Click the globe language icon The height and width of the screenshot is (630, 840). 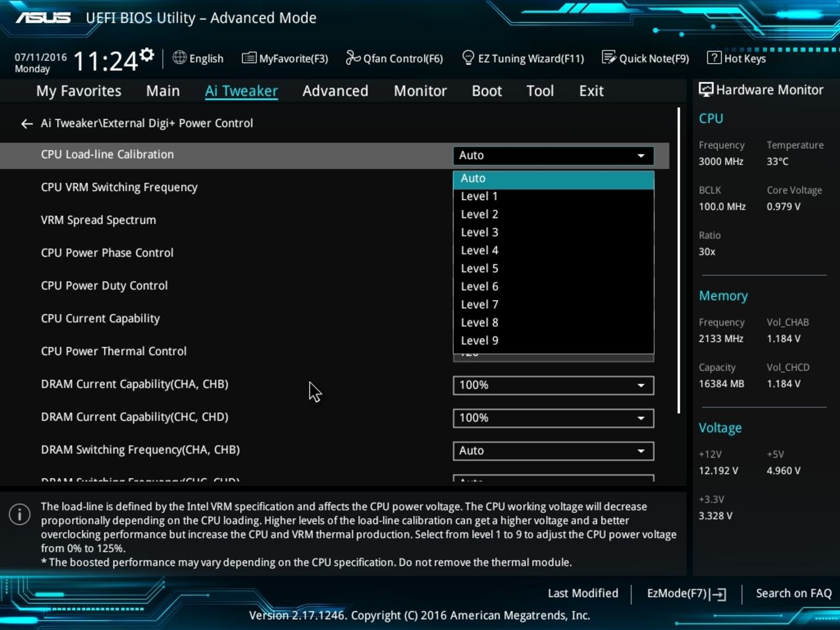[x=179, y=57]
